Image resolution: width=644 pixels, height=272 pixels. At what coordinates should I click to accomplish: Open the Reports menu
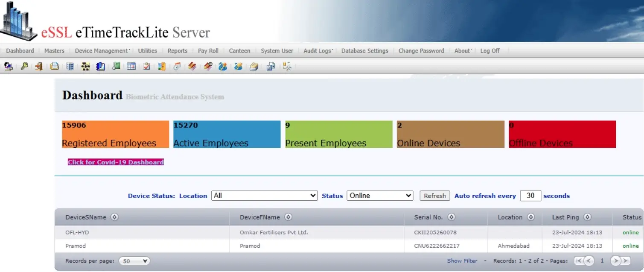pyautogui.click(x=178, y=50)
